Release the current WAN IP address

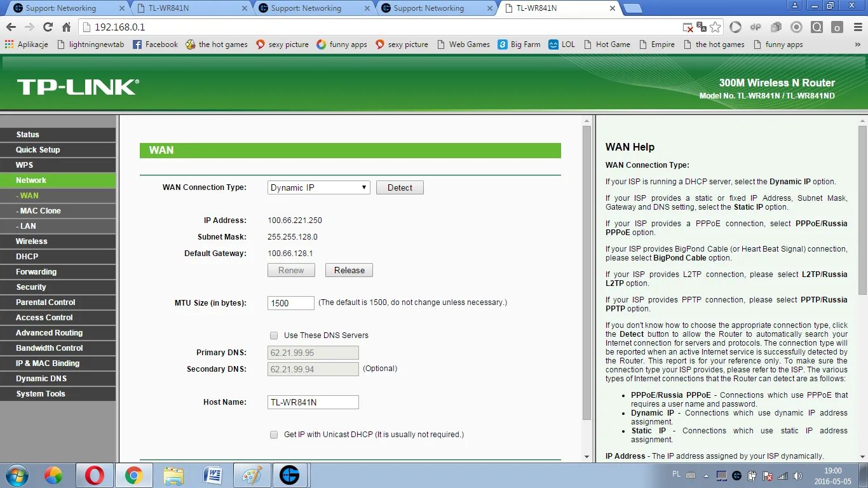pyautogui.click(x=349, y=270)
